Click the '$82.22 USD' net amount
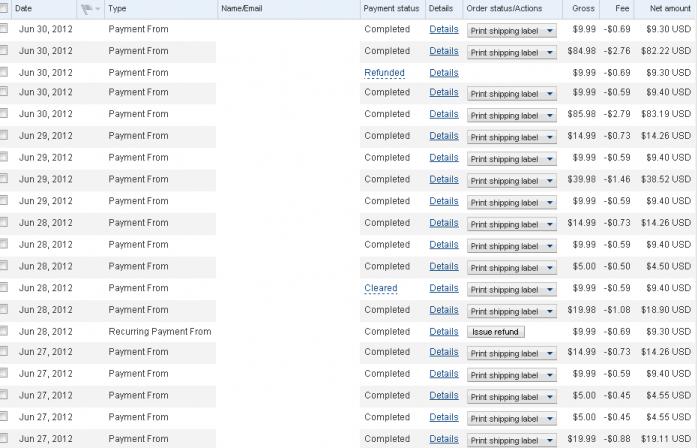 (666, 51)
